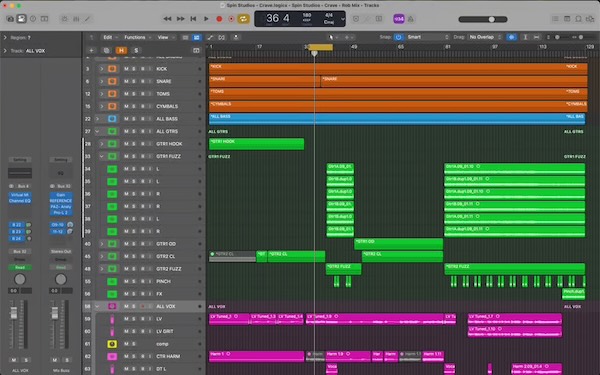This screenshot has height=375, width=600.
Task: Solo the SNARE track
Action: click(134, 82)
